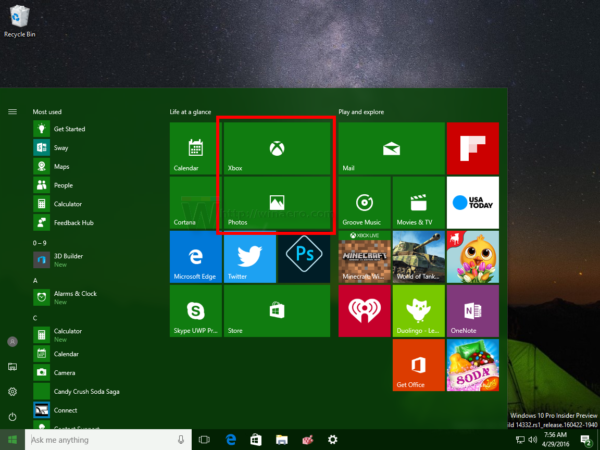The width and height of the screenshot is (600, 450).
Task: Click the 'Play and explore' group title
Action: tap(361, 112)
